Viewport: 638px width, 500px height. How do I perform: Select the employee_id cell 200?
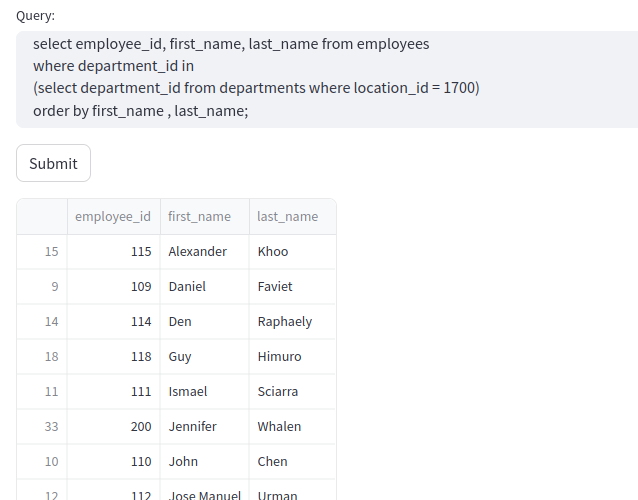(114, 426)
